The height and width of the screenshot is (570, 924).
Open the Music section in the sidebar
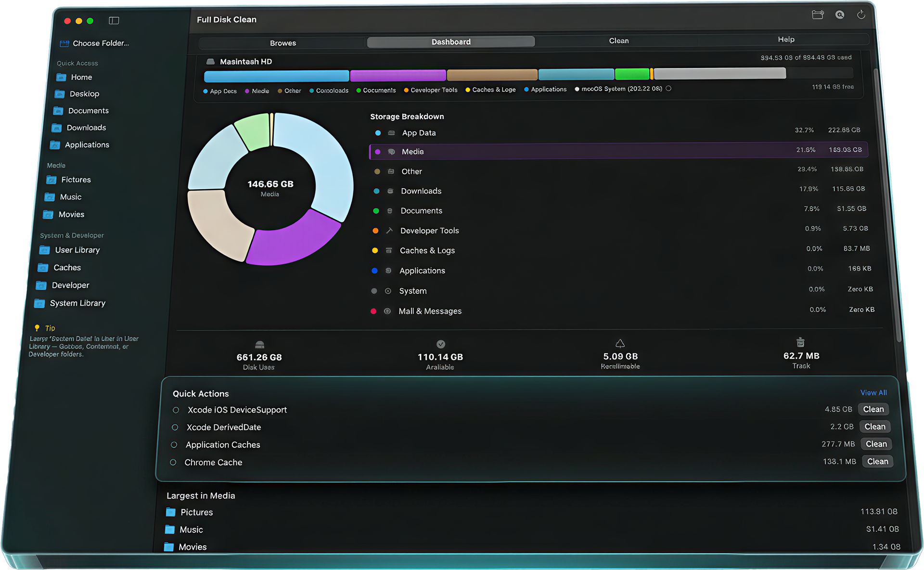72,197
